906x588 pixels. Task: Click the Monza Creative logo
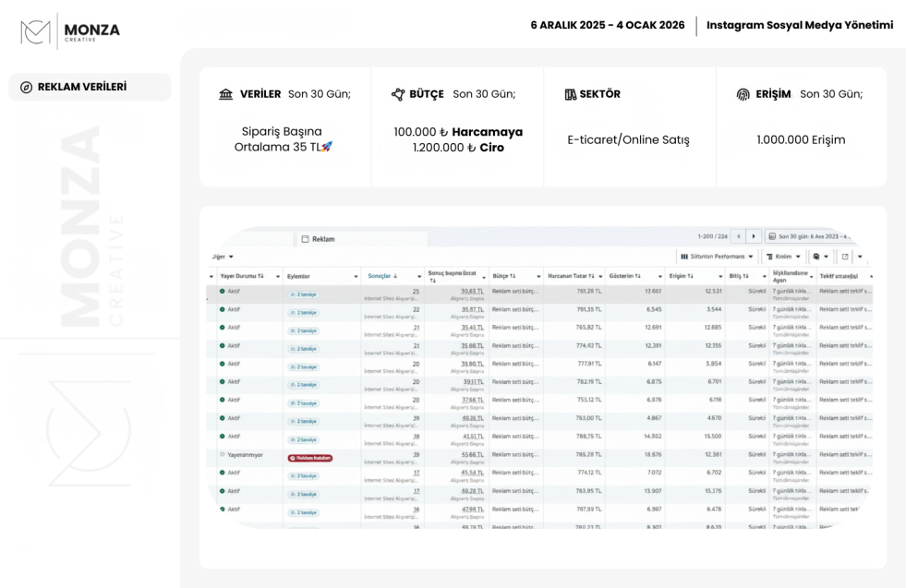pyautogui.click(x=70, y=31)
